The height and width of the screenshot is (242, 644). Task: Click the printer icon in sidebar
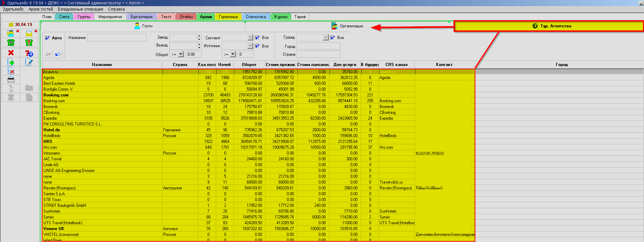[x=11, y=80]
